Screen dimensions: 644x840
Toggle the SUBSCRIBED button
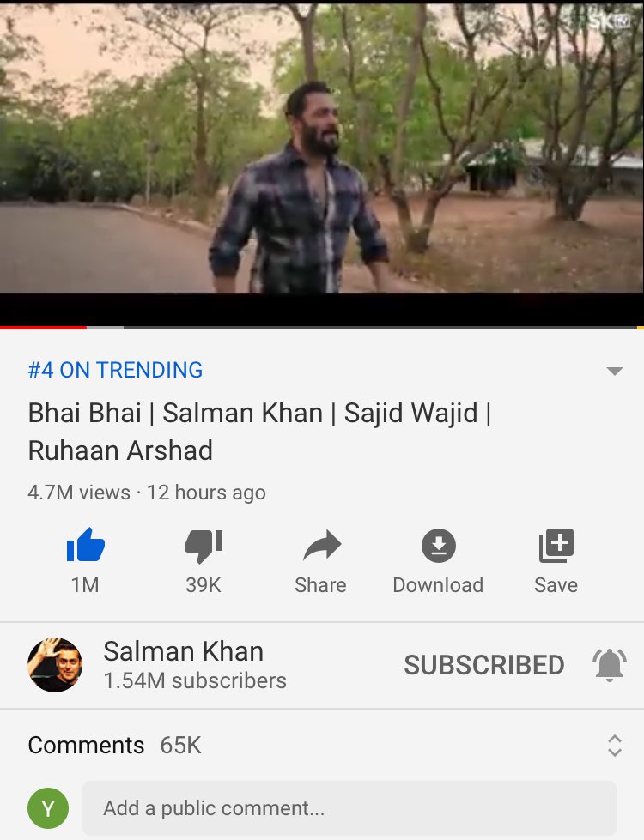[484, 665]
